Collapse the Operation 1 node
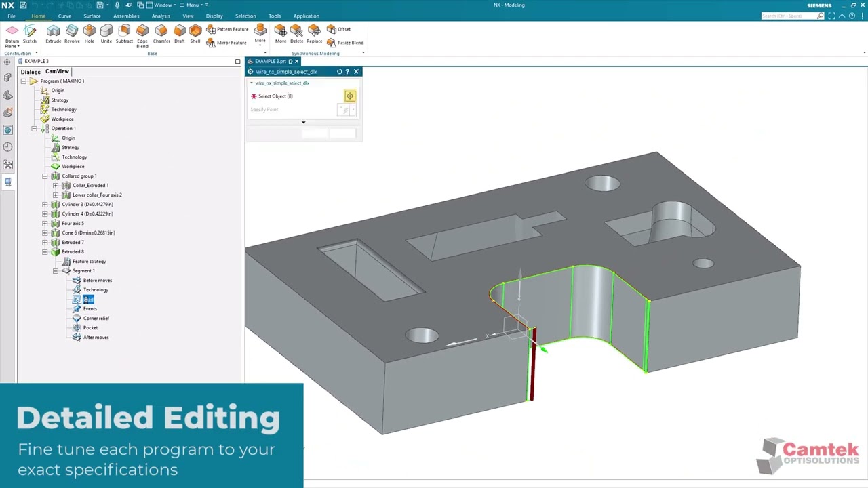This screenshot has height=488, width=868. 34,129
